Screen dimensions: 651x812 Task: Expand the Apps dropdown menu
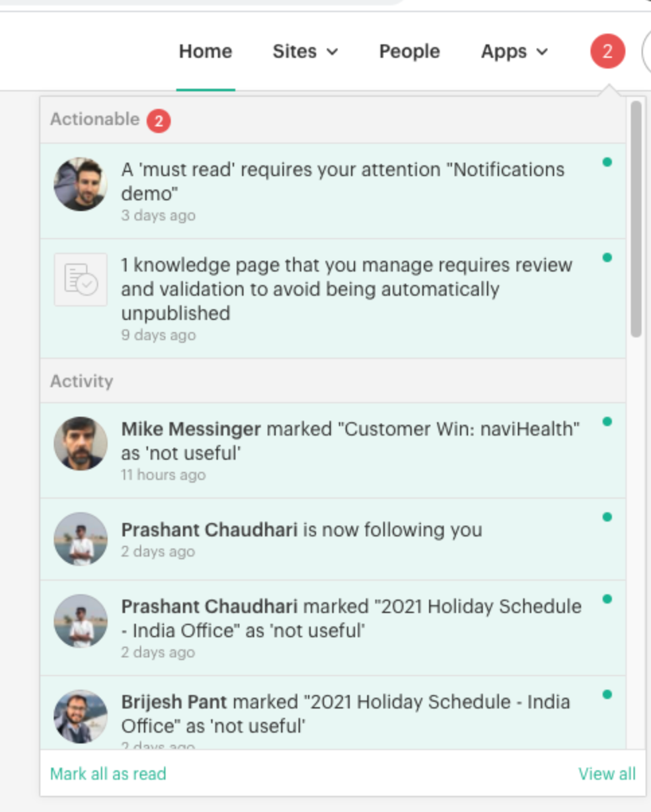click(x=514, y=52)
